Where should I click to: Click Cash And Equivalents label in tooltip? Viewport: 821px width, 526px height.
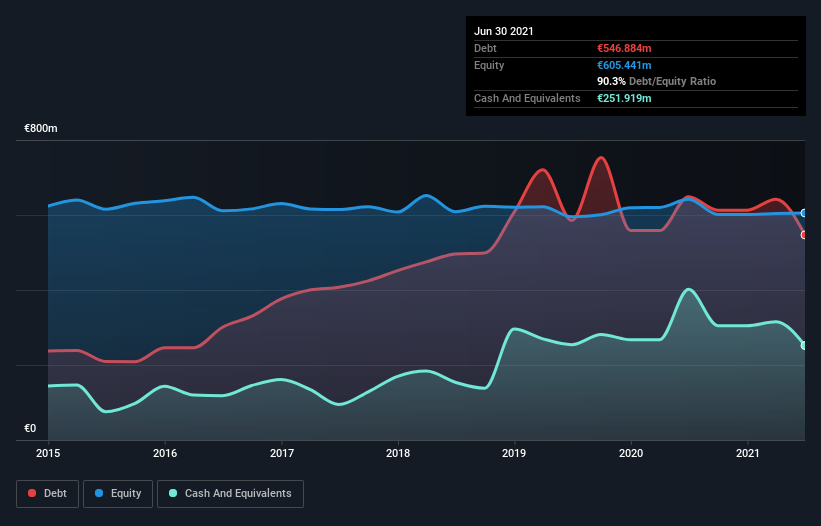pyautogui.click(x=527, y=98)
